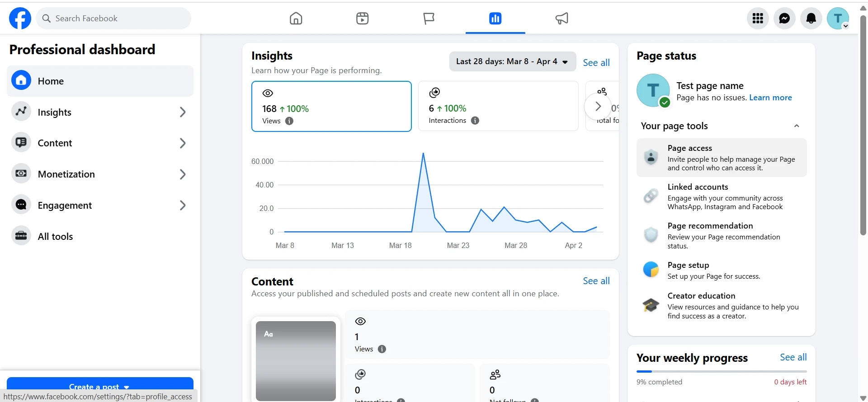Click the Page recommendation shield icon
Screen dimensions: 868x402
click(x=651, y=234)
